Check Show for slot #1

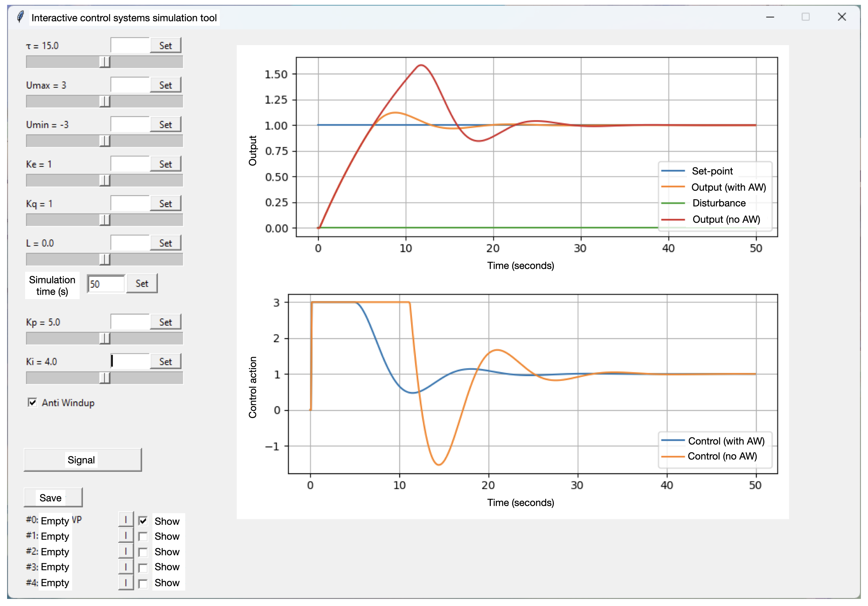(143, 537)
